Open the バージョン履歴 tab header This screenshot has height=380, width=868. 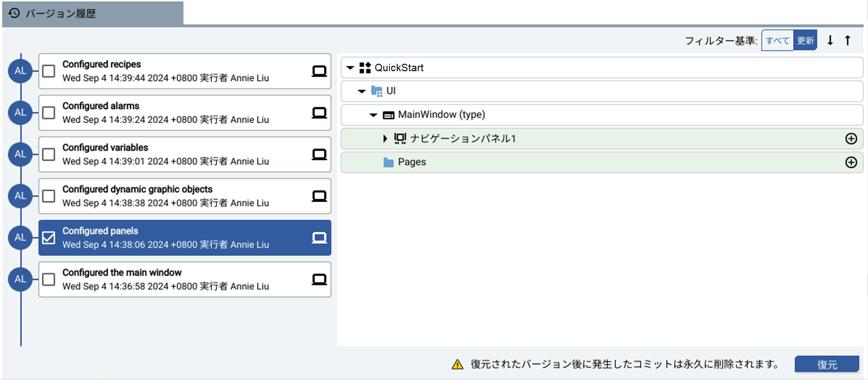93,13
